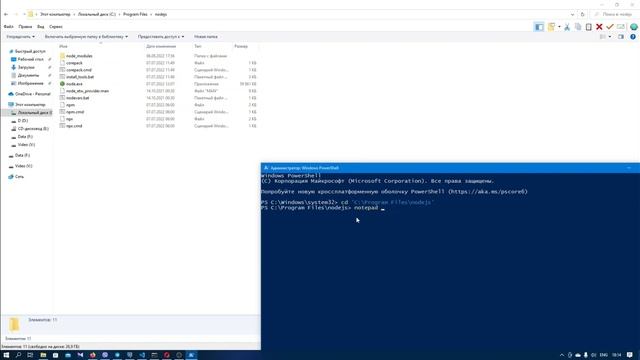Screen dimensions: 640x360
Task: Open the dropdown arrow beside the move-to folder icon
Action: tap(559, 27)
